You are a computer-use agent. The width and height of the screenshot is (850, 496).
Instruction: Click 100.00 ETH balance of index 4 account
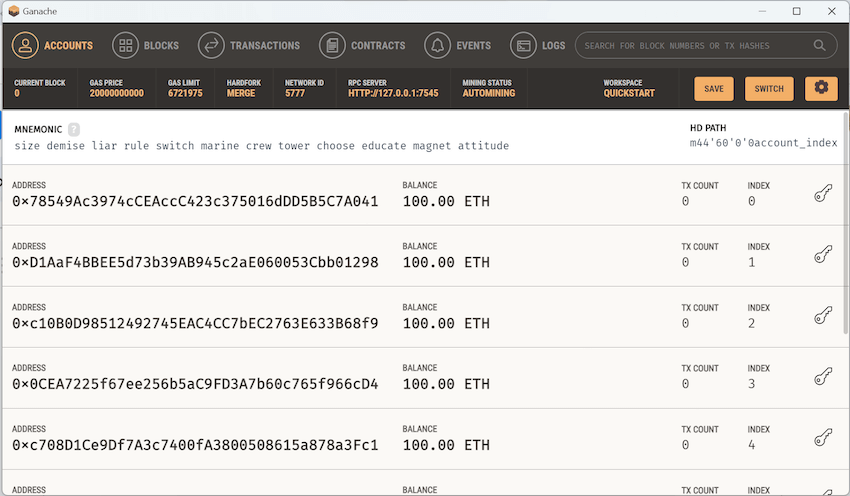click(446, 445)
